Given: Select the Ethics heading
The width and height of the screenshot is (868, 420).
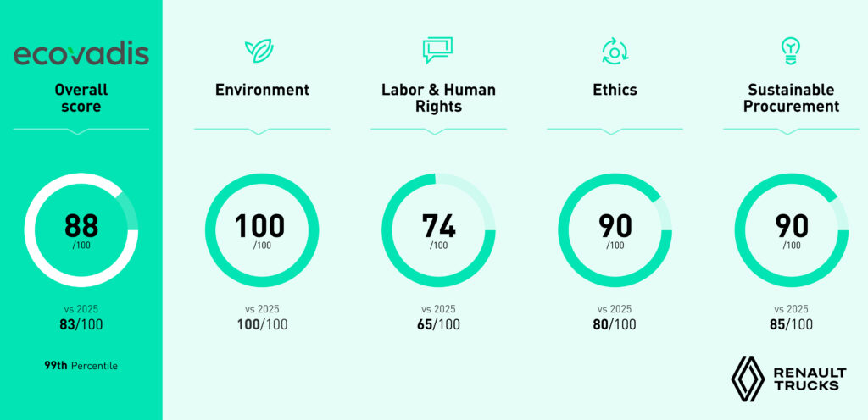Looking at the screenshot, I should pos(615,90).
